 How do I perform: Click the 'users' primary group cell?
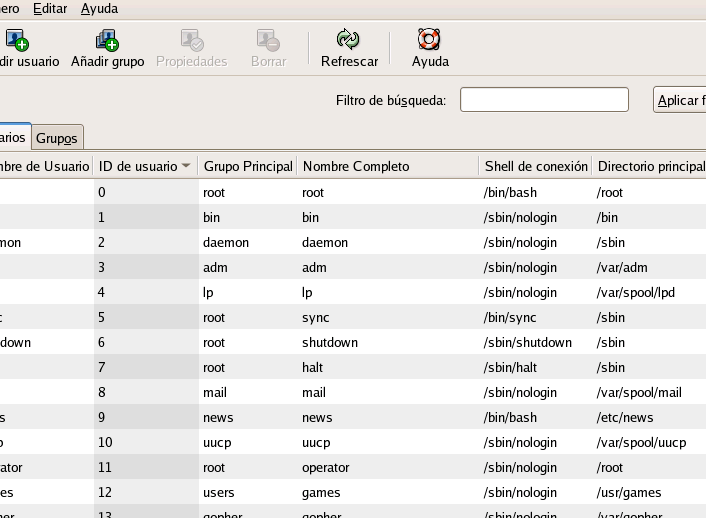coord(218,493)
